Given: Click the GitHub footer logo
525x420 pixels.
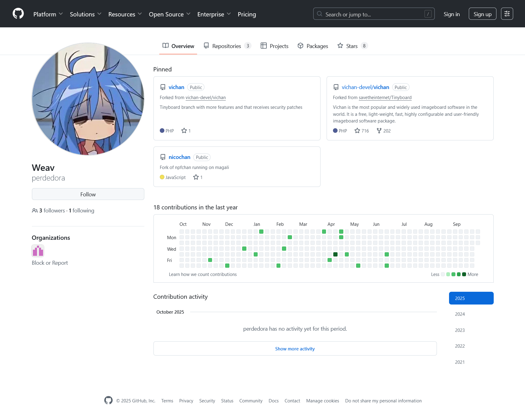Looking at the screenshot, I should pos(108,401).
